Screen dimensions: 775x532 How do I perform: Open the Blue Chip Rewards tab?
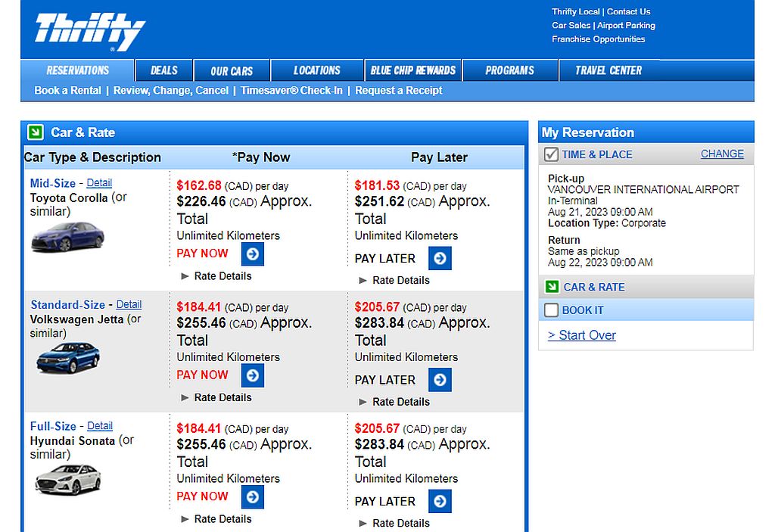tap(413, 70)
